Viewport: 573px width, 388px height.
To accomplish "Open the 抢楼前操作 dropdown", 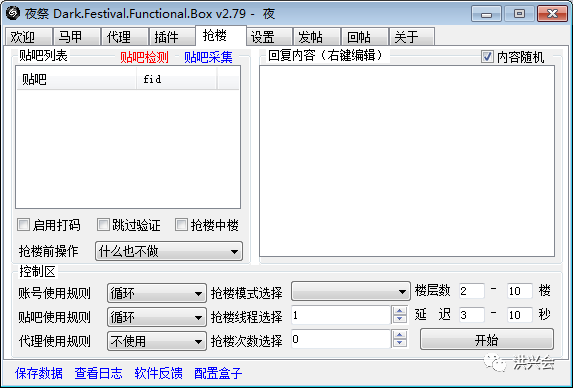I will [x=169, y=251].
